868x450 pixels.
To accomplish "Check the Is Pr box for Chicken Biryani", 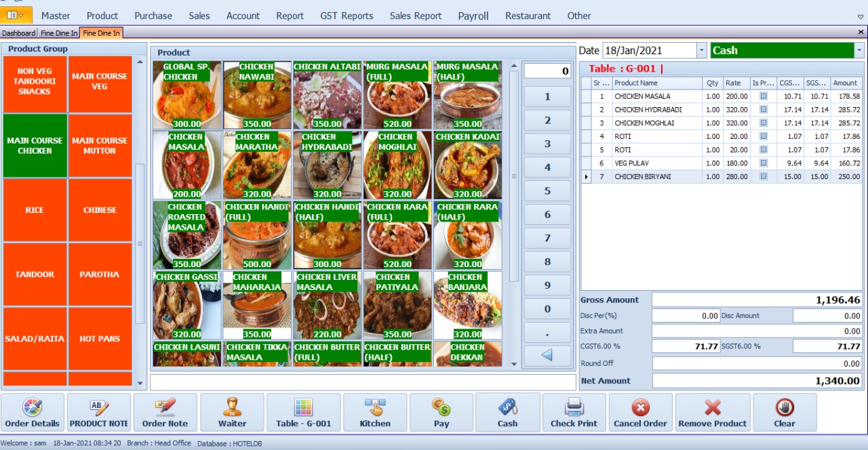I will [764, 177].
